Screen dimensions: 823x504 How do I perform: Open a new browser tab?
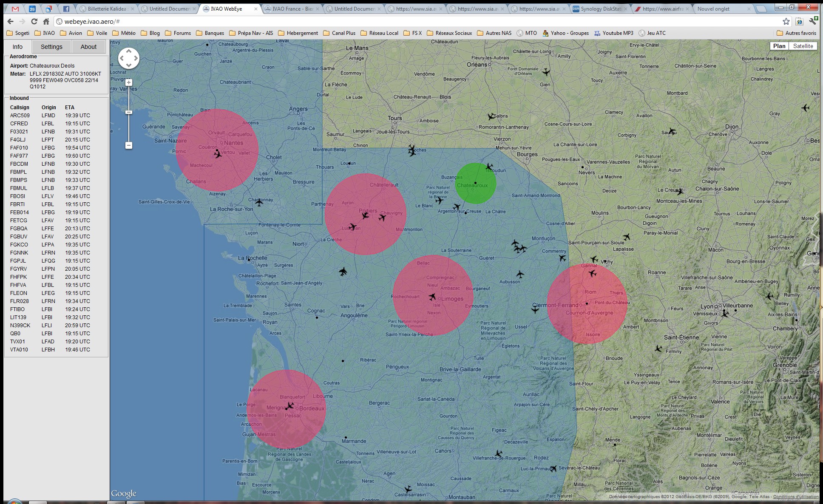(x=761, y=8)
